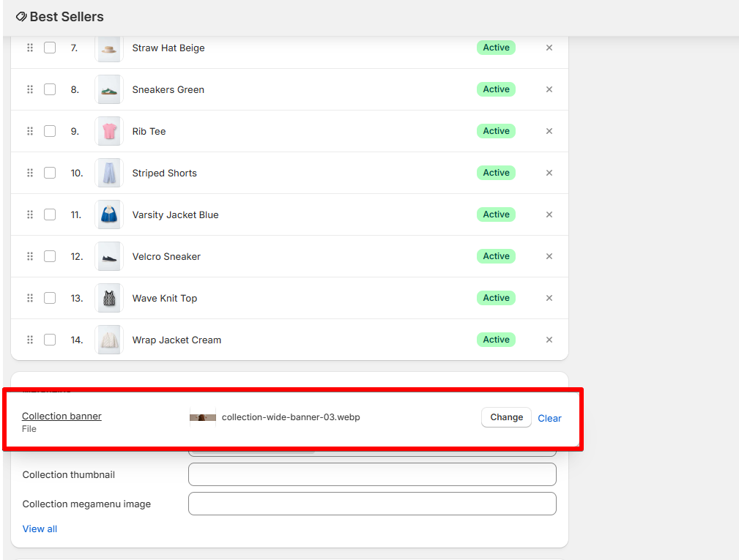Check the box next to Wrap Jacket Cream
The image size is (739, 560).
pyautogui.click(x=50, y=340)
